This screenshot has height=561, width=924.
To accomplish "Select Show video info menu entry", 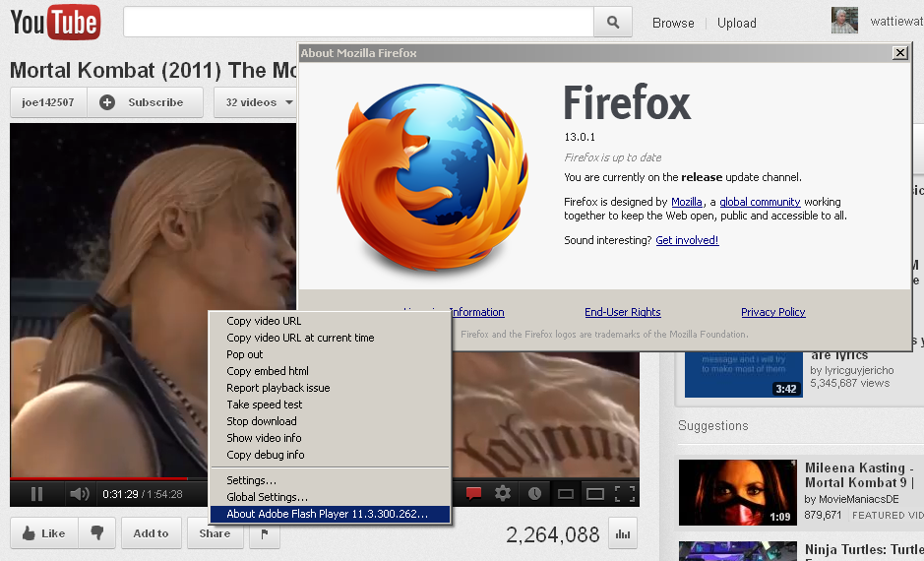I will pos(330,438).
